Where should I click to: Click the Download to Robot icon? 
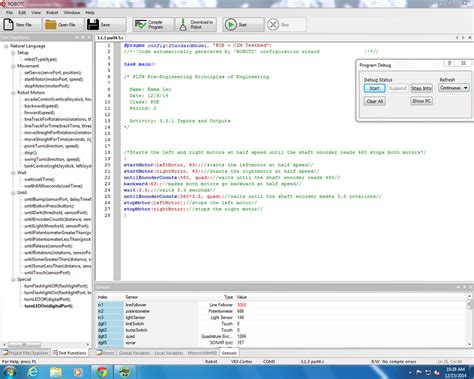point(183,24)
